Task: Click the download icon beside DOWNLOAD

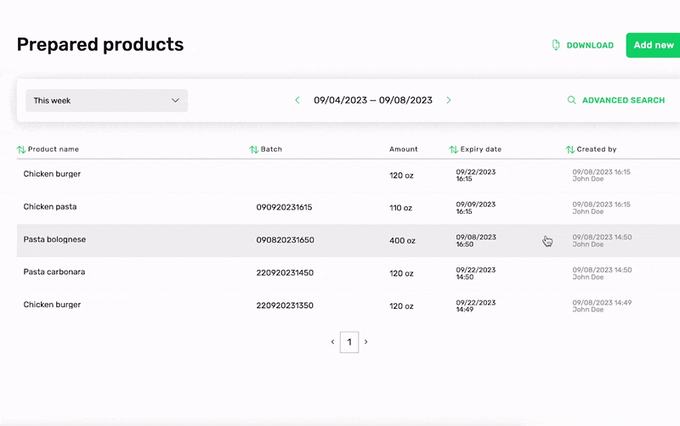Action: pos(556,45)
